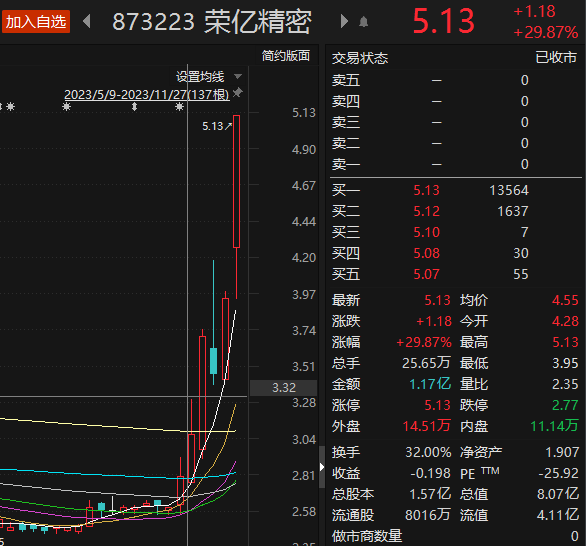Go to next stock with right arrow
This screenshot has height=546, width=586.
coord(344,21)
